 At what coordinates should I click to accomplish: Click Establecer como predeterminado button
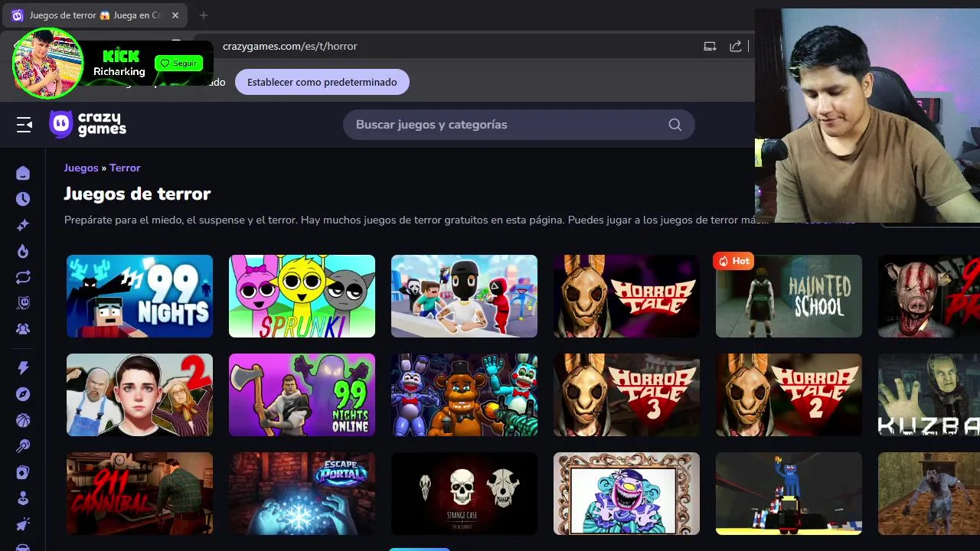pos(322,82)
